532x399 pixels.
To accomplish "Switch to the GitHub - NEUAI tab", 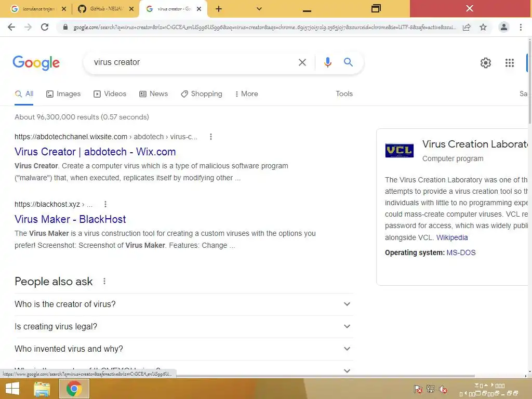I will (105, 9).
